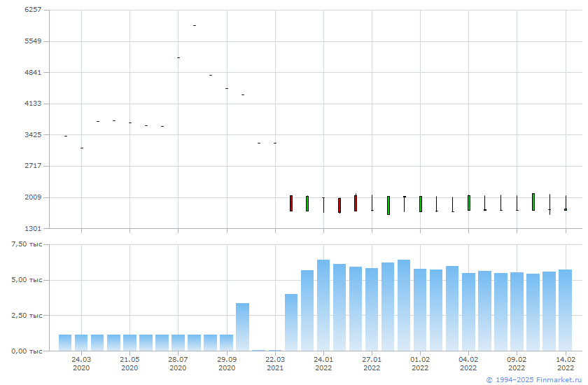The height and width of the screenshot is (385, 588).
Task: Select the green candle on 01.02 2022 gridline
Action: coord(421,204)
